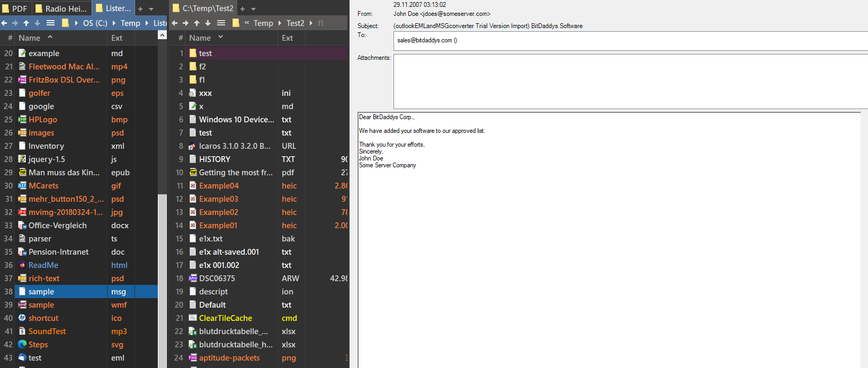Go up one folder in left pane
This screenshot has width=868, height=368.
click(26, 23)
